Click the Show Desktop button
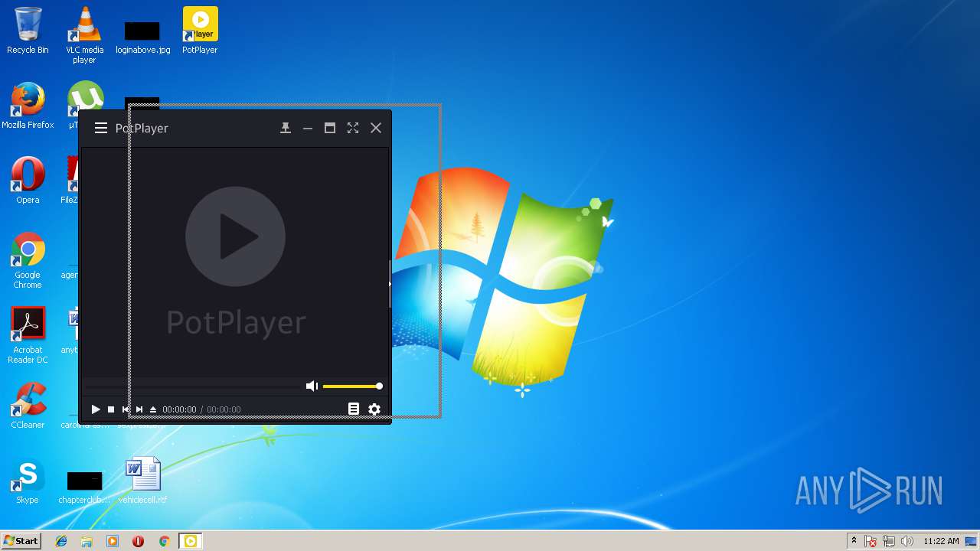The image size is (980, 551). coord(972,541)
